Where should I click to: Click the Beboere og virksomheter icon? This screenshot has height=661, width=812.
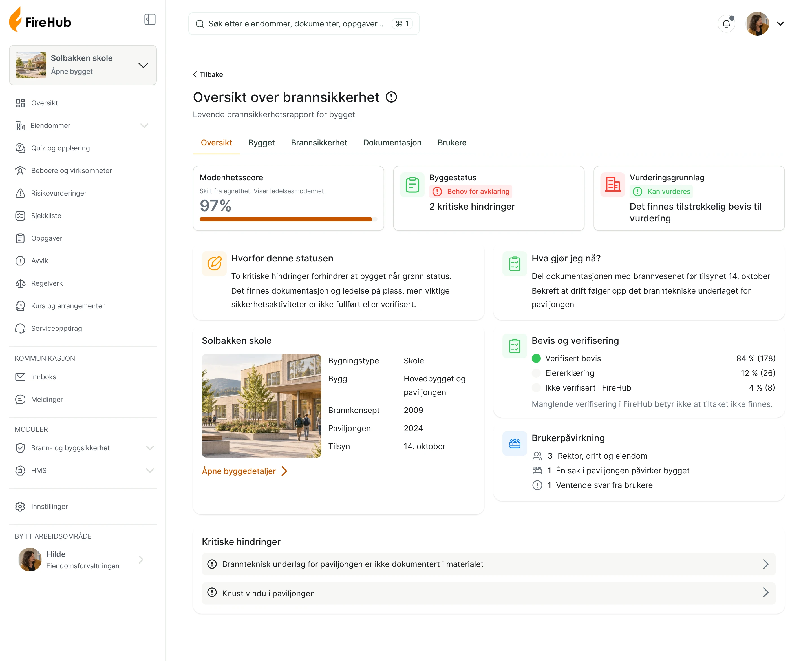tap(20, 170)
